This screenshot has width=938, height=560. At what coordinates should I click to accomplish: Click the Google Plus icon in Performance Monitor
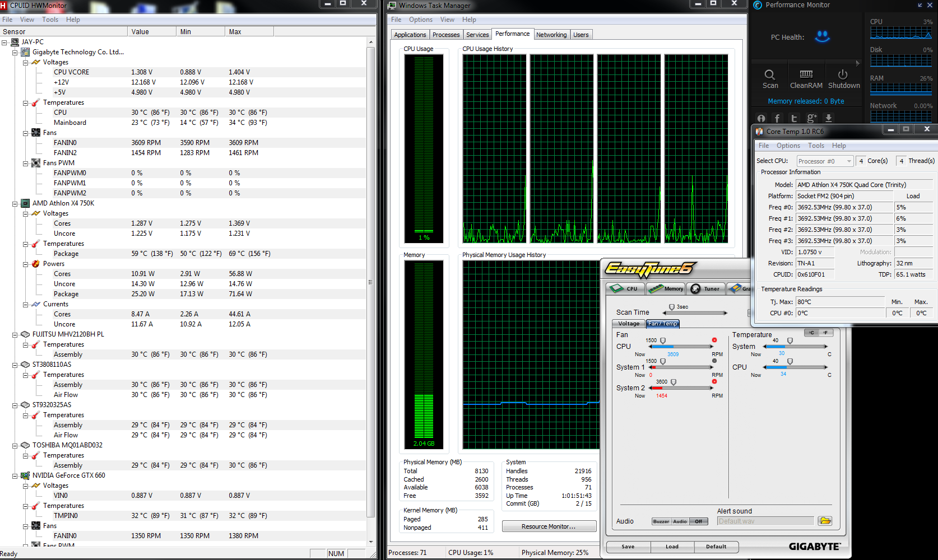811,118
